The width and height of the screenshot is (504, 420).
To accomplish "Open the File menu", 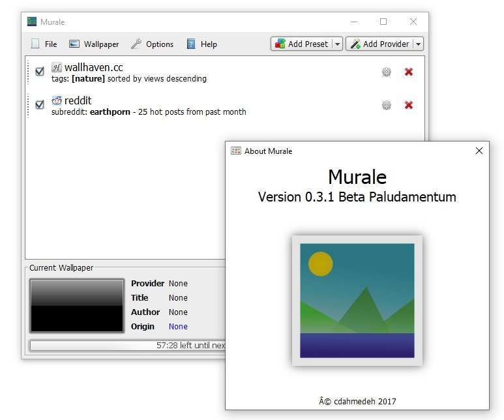I will click(x=44, y=44).
